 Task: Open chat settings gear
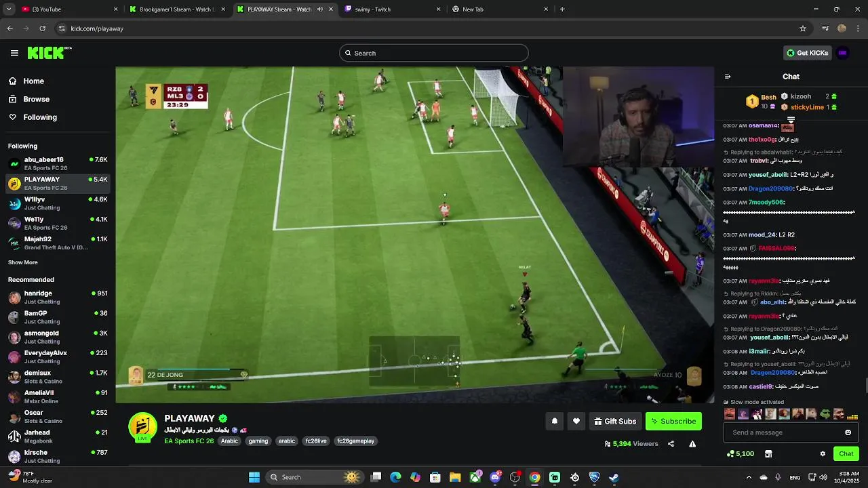pyautogui.click(x=823, y=453)
